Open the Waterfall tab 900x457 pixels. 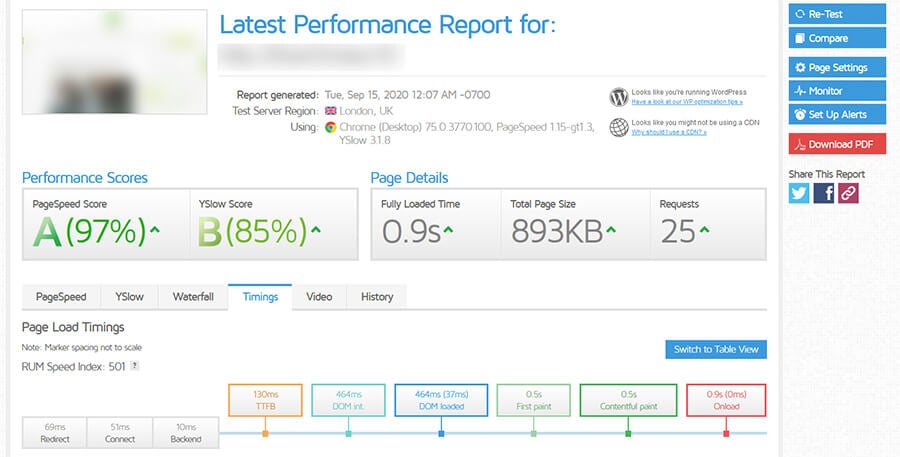coord(193,297)
